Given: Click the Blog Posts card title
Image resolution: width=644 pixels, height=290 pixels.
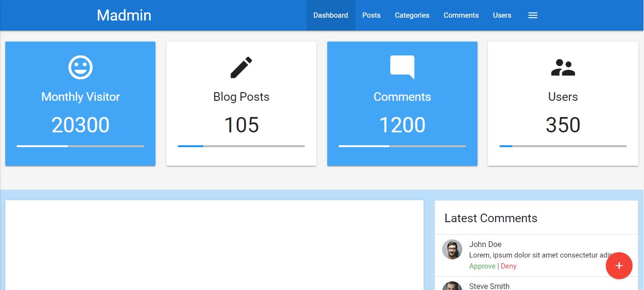Looking at the screenshot, I should [241, 97].
